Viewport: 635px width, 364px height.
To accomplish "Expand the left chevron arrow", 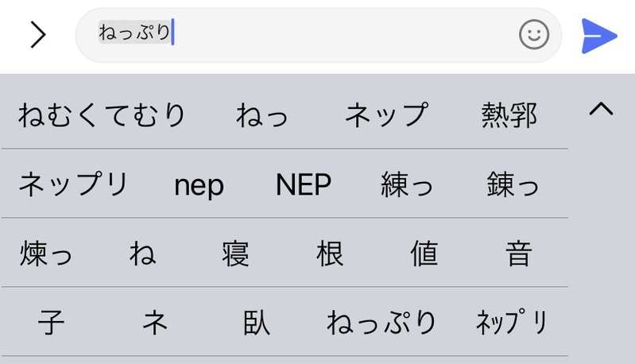I will tap(37, 36).
